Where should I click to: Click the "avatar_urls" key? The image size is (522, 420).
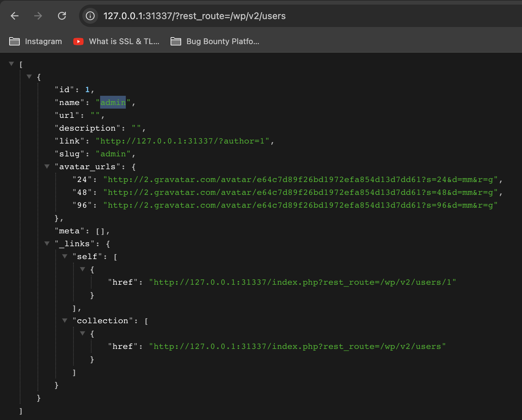pos(87,167)
